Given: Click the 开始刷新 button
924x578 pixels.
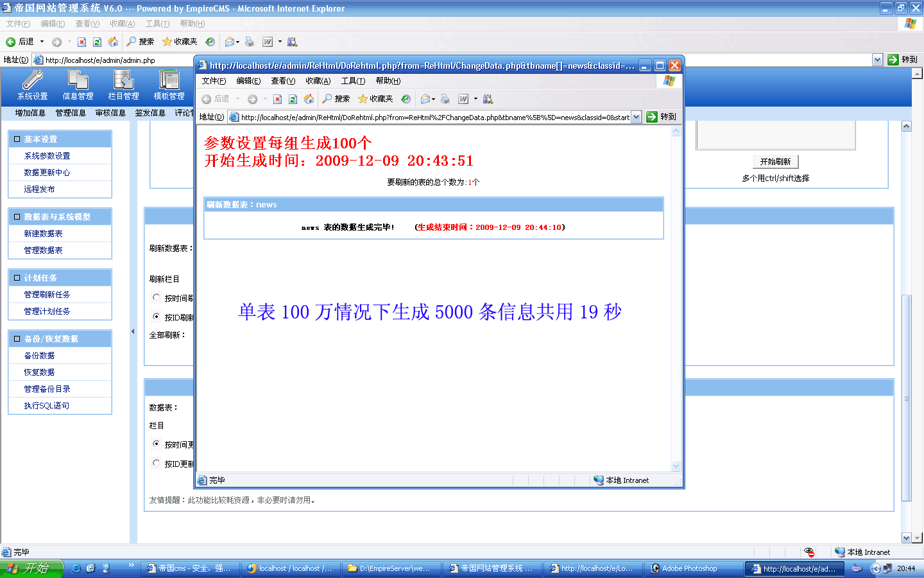Looking at the screenshot, I should [775, 162].
